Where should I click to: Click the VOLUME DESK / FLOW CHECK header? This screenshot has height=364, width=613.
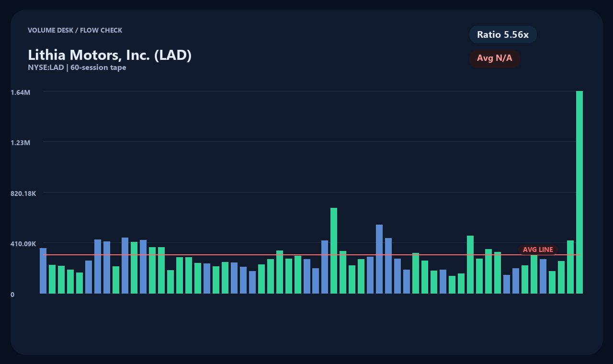(x=75, y=30)
